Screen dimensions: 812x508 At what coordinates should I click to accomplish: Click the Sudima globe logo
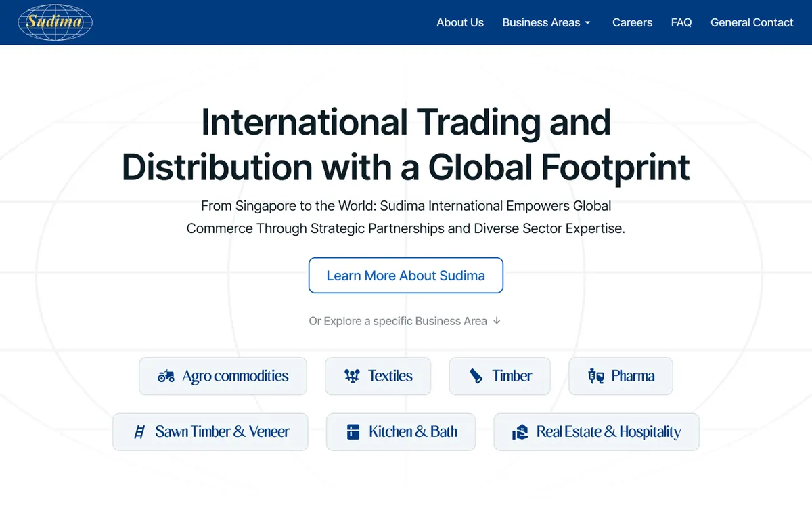point(54,22)
